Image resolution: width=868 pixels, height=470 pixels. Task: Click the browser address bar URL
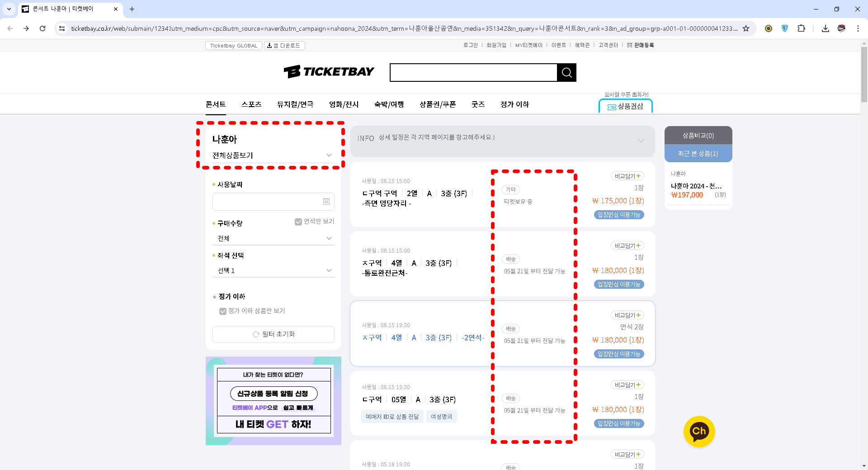404,28
